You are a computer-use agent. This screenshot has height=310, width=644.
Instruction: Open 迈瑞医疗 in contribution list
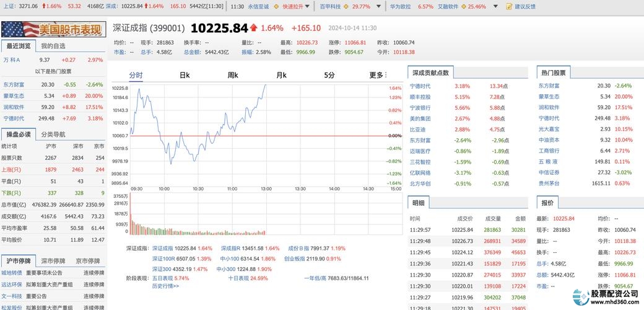(x=420, y=151)
